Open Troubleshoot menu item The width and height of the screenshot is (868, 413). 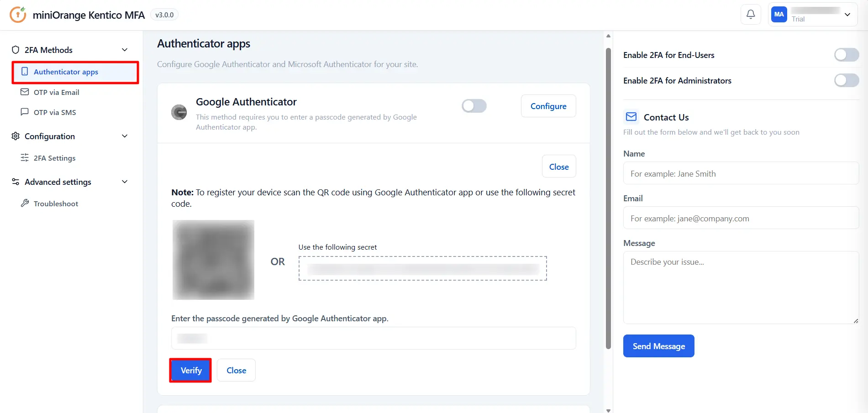[56, 204]
